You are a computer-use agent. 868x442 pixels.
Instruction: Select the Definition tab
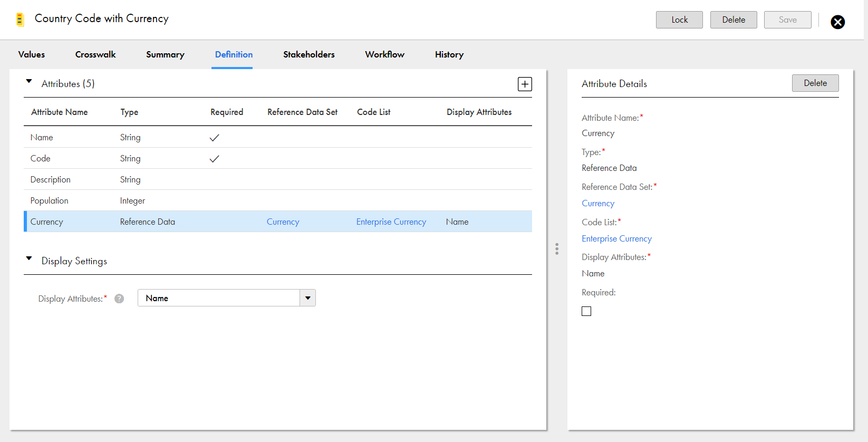[234, 54]
